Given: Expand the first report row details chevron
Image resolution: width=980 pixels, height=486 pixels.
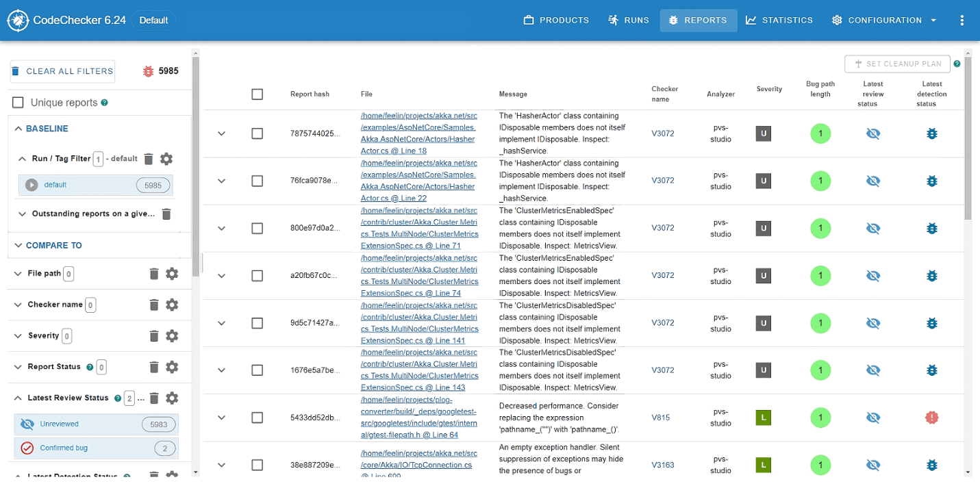Looking at the screenshot, I should (221, 133).
